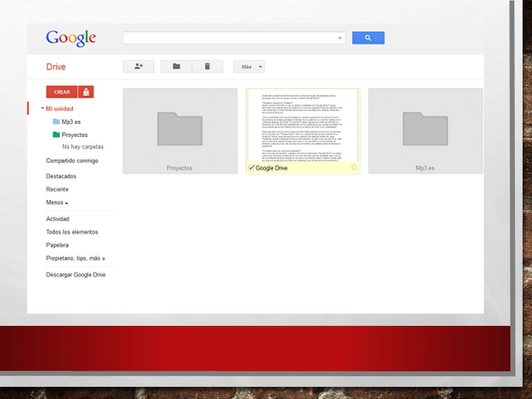This screenshot has width=532, height=399.
Task: Open the Más dropdown menu
Action: [249, 66]
